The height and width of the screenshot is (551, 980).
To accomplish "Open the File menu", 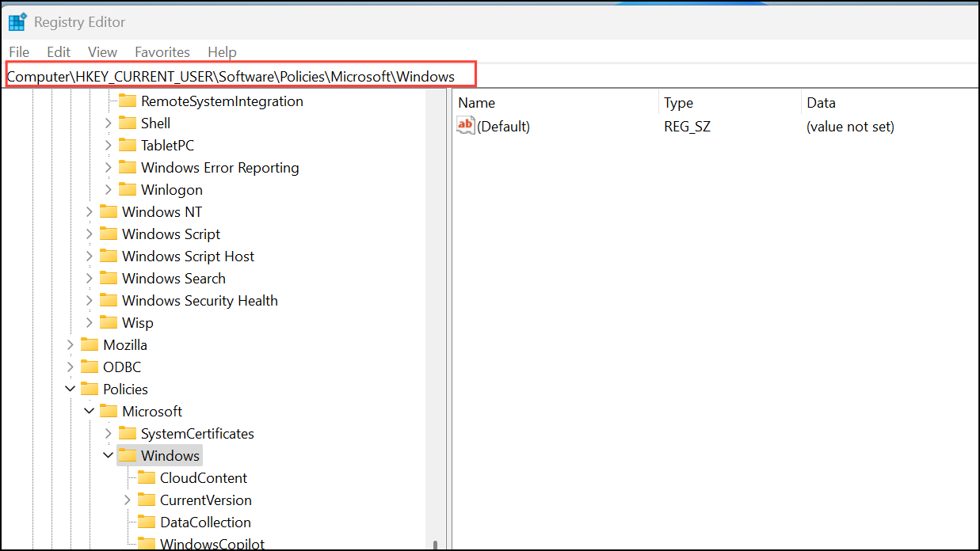I will 19,52.
